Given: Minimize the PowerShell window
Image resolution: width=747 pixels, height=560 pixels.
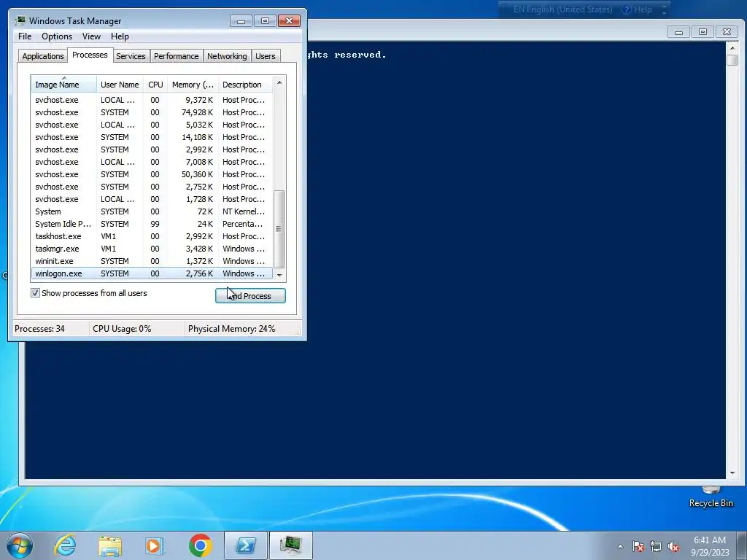Looking at the screenshot, I should pos(679,32).
